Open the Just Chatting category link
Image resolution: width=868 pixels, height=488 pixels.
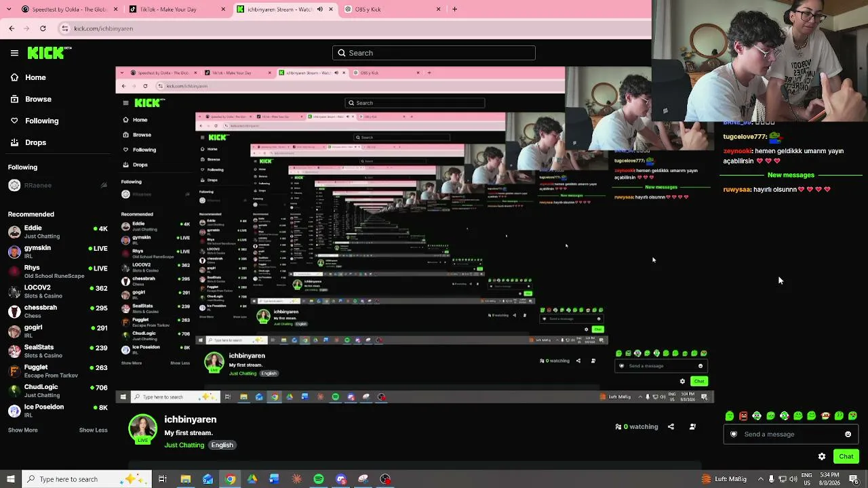point(184,445)
